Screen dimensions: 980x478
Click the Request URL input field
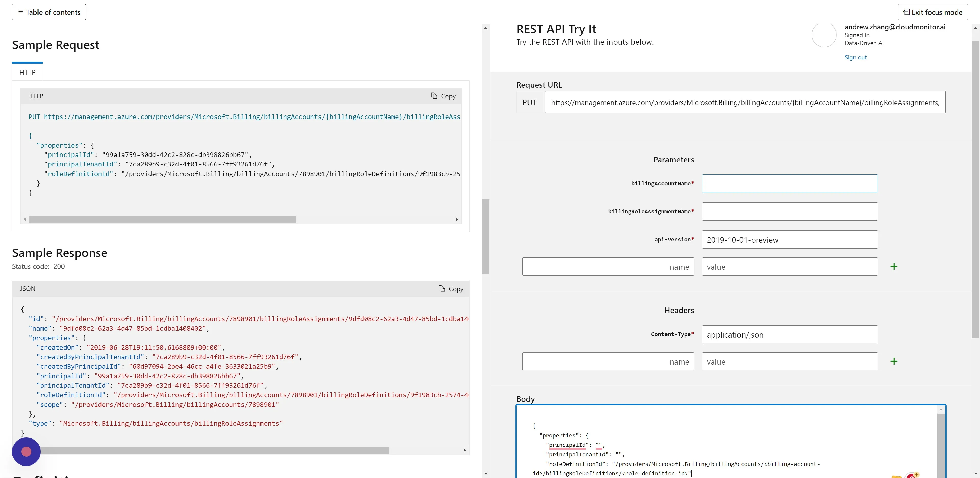[x=745, y=102]
